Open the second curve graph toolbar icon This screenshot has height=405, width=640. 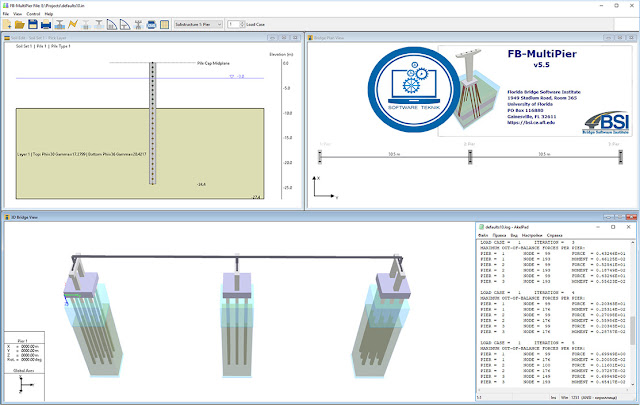pos(125,24)
